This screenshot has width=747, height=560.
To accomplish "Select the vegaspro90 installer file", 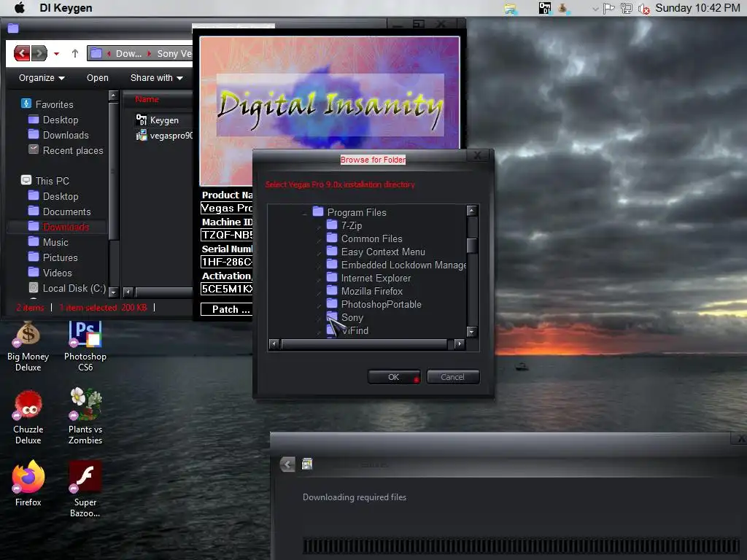I will (x=164, y=136).
